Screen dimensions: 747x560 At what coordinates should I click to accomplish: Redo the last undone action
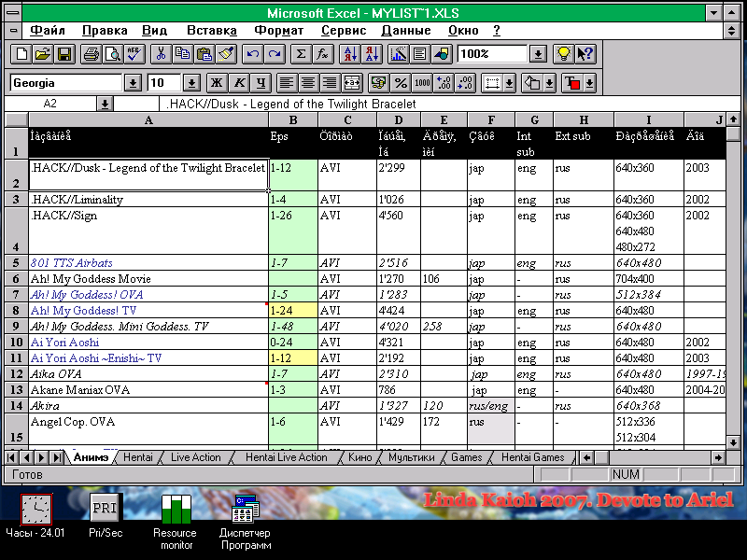pos(275,54)
